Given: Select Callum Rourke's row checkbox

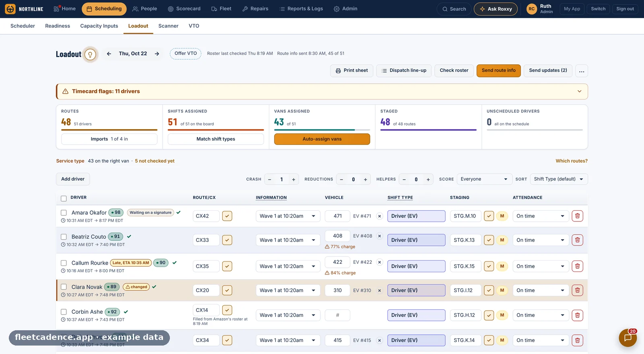Looking at the screenshot, I should [64, 263].
